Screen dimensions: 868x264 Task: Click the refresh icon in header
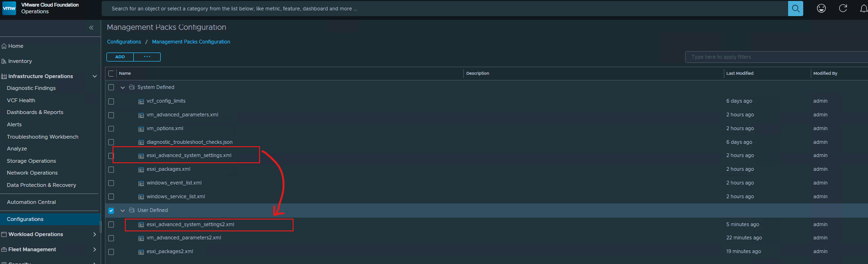pyautogui.click(x=843, y=9)
